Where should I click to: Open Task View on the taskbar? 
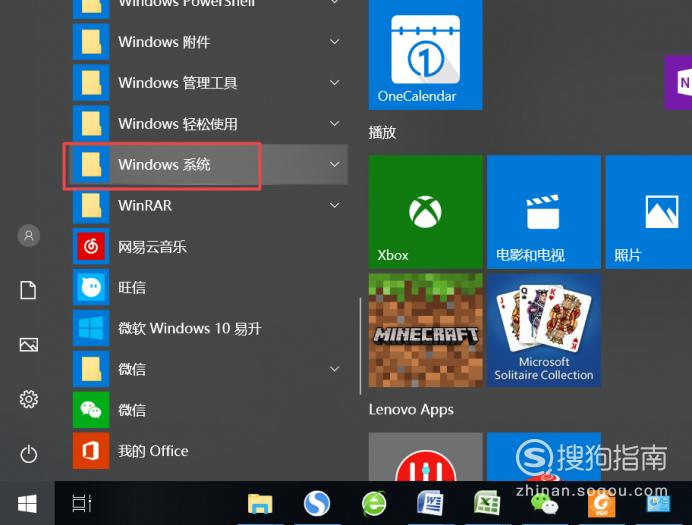point(82,503)
